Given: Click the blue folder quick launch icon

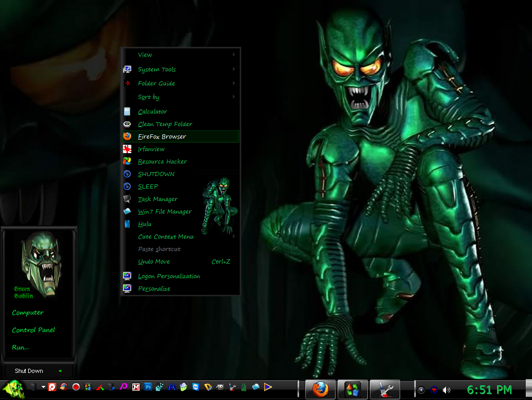Looking at the screenshot, I should (256, 387).
